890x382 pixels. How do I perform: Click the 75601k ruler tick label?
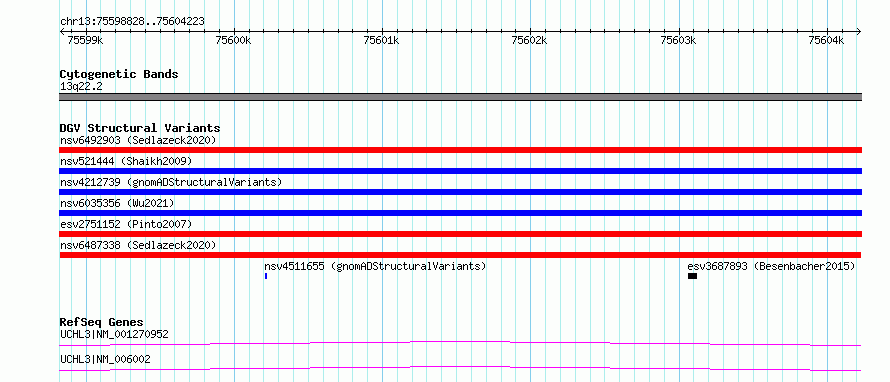point(381,40)
